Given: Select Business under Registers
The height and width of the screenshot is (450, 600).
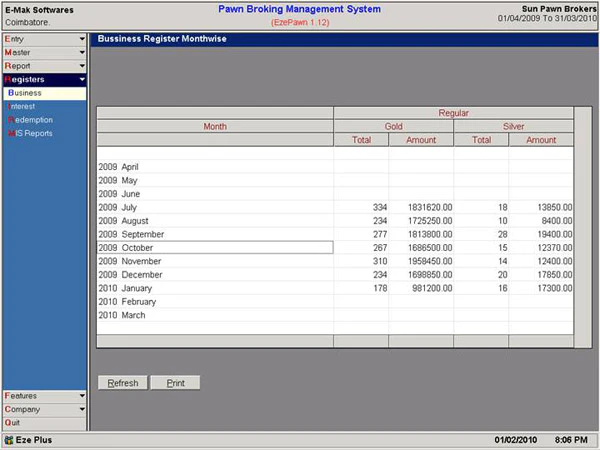Looking at the screenshot, I should (45, 93).
